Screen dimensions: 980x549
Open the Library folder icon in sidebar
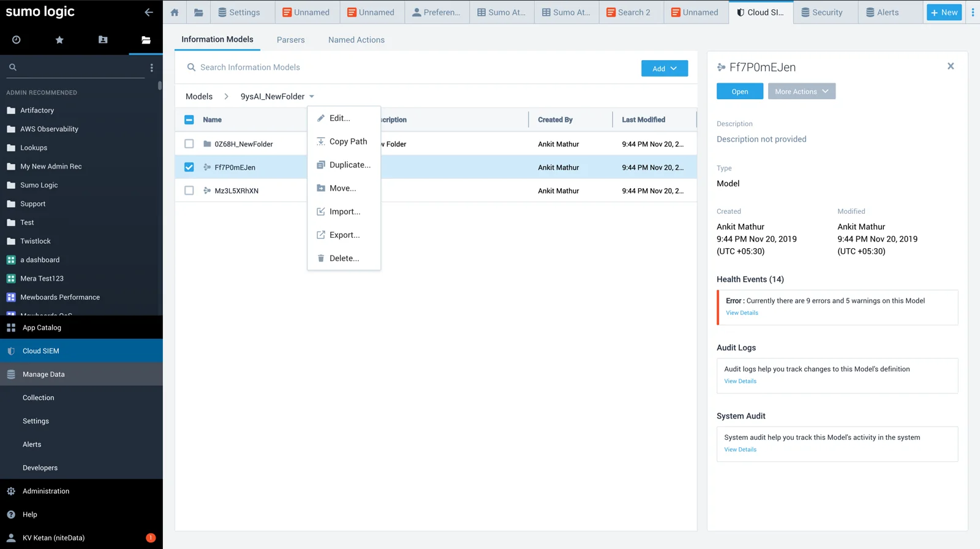pos(146,40)
